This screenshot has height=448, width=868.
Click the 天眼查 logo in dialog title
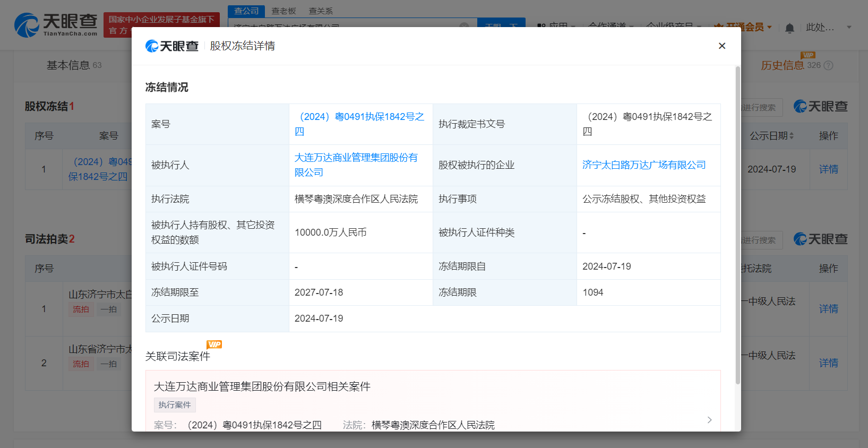click(172, 46)
